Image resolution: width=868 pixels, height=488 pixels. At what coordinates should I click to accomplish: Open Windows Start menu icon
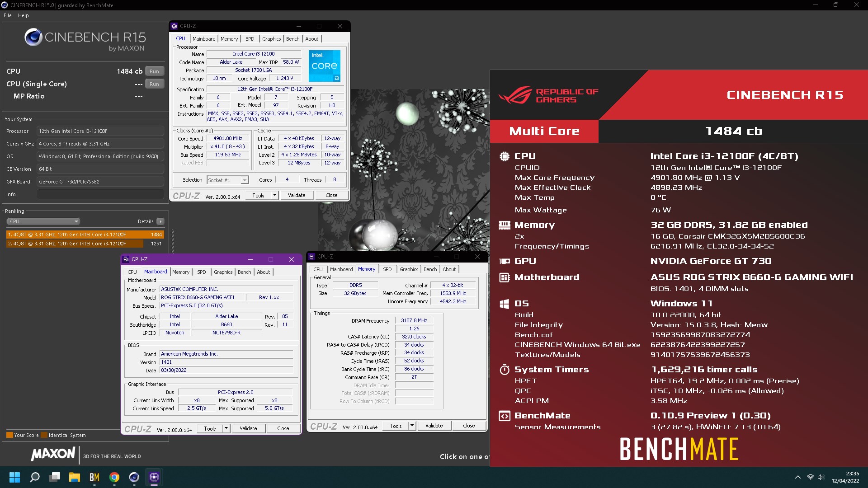14,477
